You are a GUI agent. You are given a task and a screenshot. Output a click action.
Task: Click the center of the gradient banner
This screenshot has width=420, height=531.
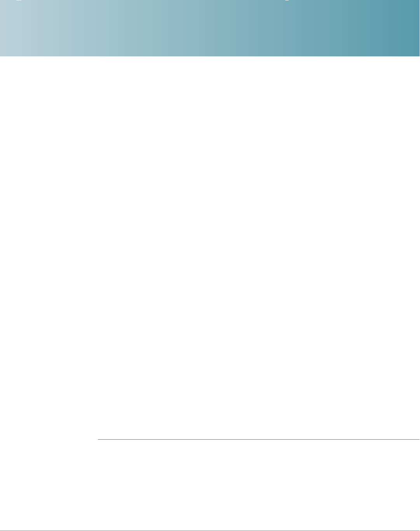[210, 28]
